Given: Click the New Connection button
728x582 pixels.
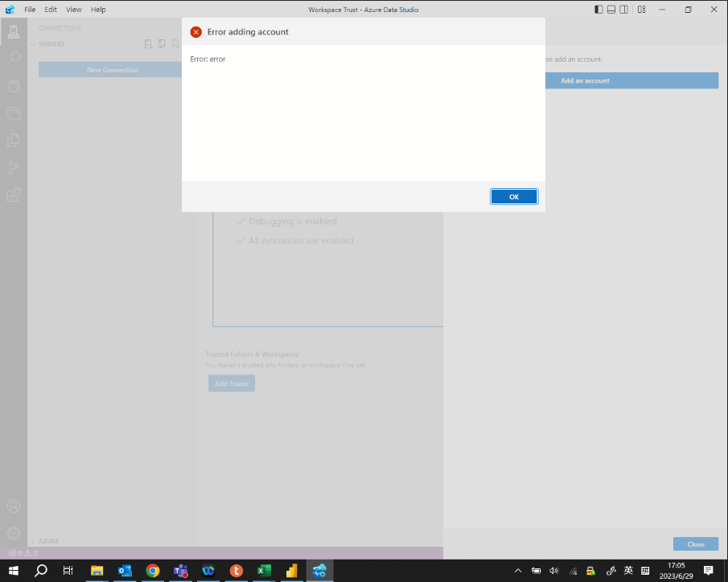Looking at the screenshot, I should tap(113, 70).
